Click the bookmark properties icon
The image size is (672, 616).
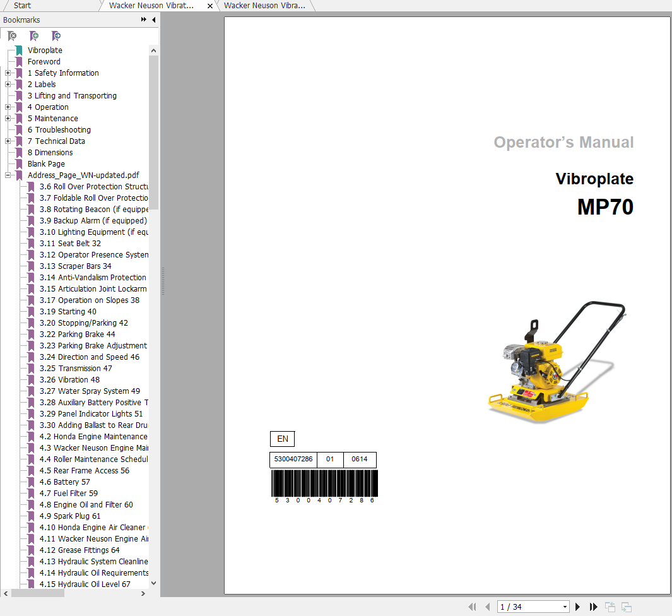coord(56,36)
